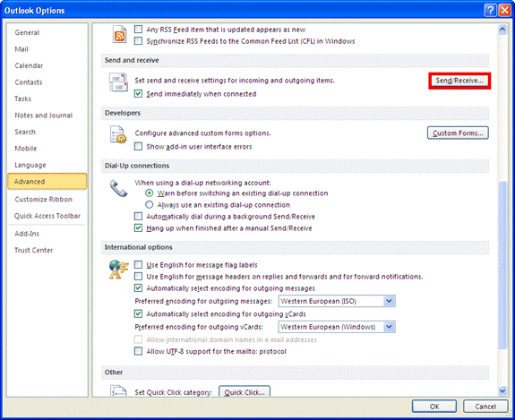Uncheck Send immediately when connected

(138, 94)
